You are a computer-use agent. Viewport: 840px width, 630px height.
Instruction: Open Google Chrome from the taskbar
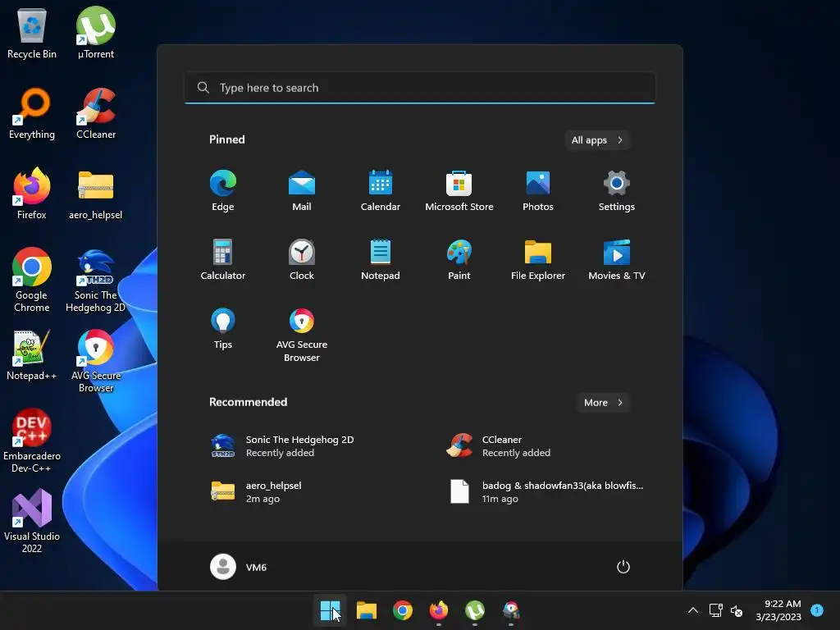pyautogui.click(x=402, y=610)
